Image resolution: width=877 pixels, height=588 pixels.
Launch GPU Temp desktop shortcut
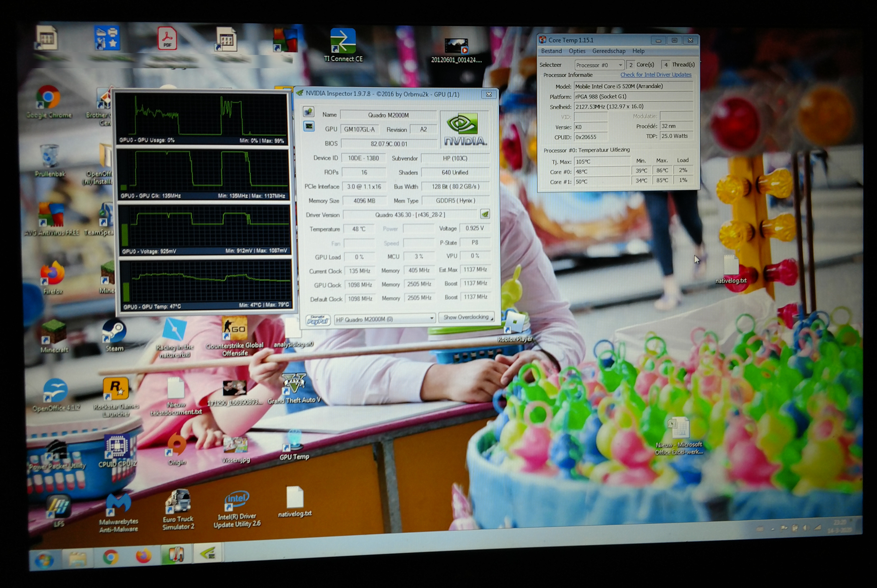click(x=294, y=445)
